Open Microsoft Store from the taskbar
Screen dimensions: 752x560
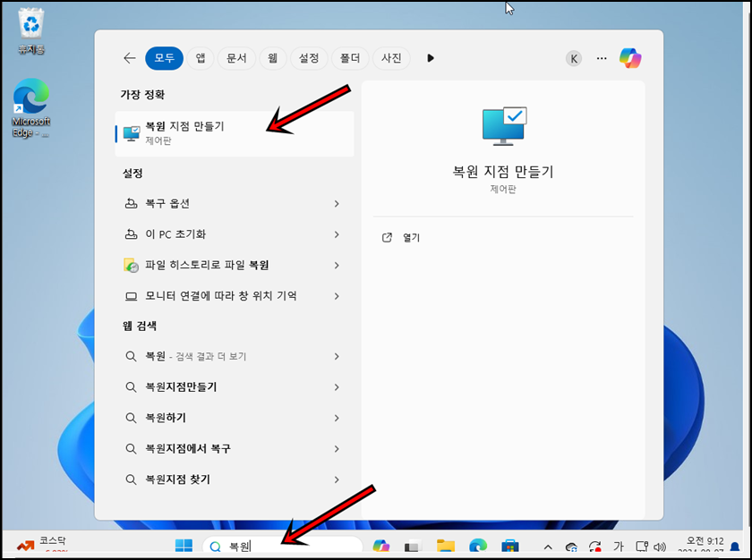[x=509, y=546]
